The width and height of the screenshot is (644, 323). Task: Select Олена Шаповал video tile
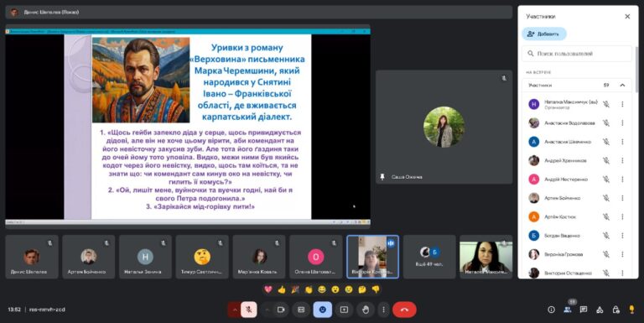[315, 257]
